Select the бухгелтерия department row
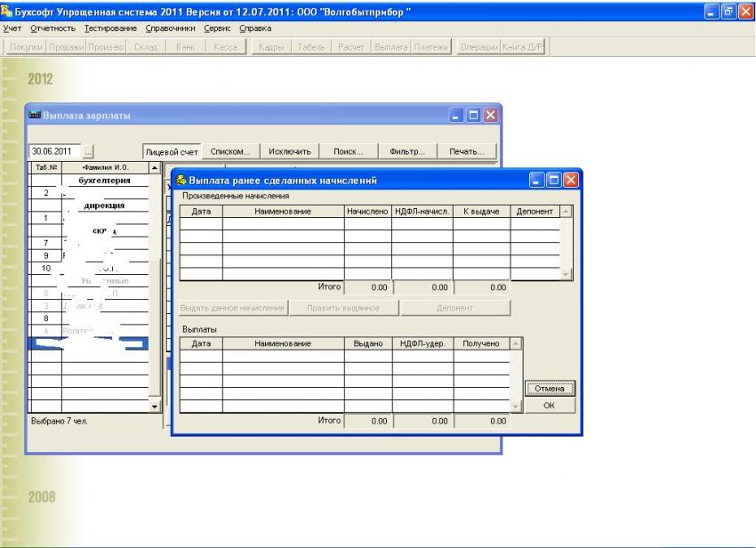Viewport: 756px width, 548px height. click(105, 180)
